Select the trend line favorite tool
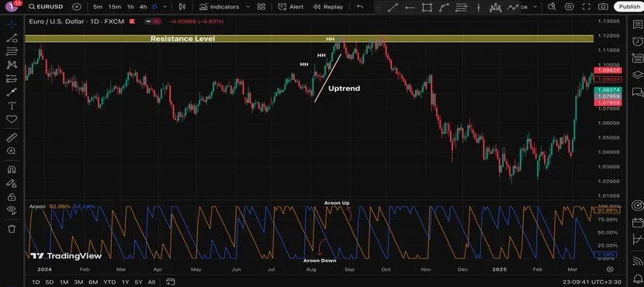This screenshot has width=644, height=287. pyautogui.click(x=393, y=7)
